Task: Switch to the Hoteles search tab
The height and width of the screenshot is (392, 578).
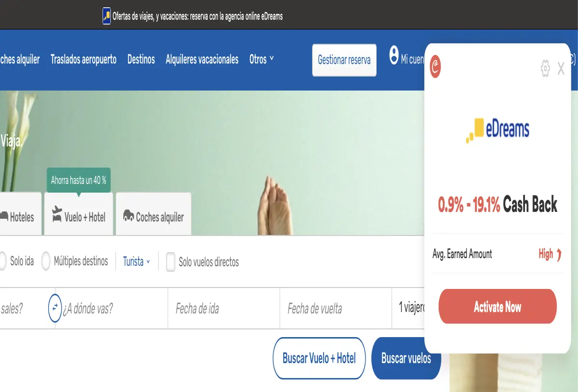Action: 21,214
